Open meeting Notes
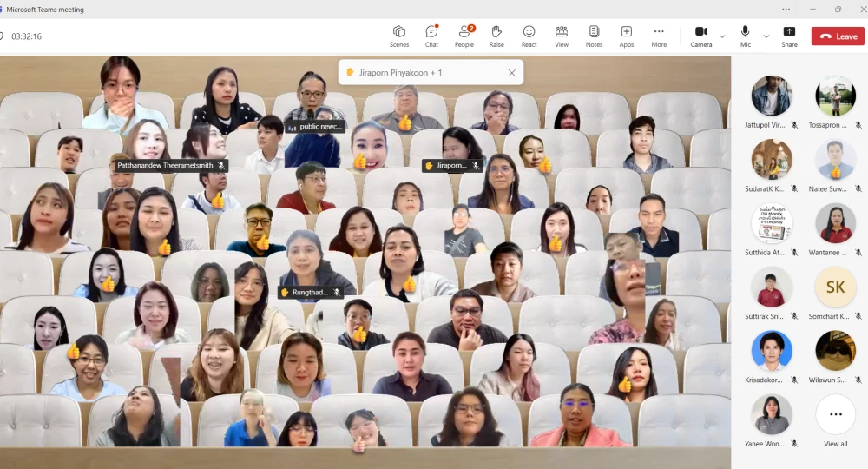 [x=594, y=36]
